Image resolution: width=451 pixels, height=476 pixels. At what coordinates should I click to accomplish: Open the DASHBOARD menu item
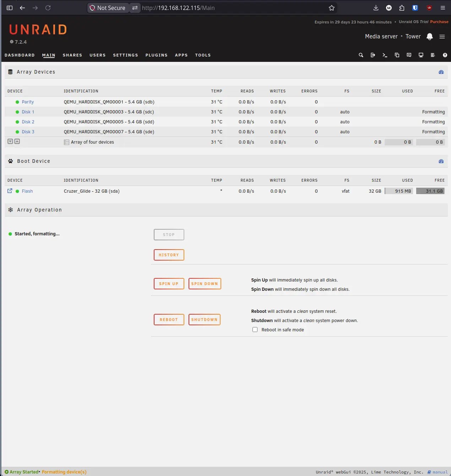20,55
